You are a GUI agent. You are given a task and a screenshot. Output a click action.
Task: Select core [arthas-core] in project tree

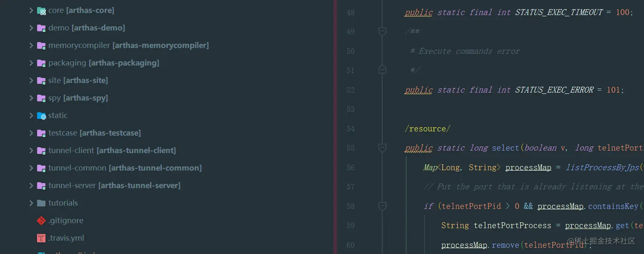(81, 10)
